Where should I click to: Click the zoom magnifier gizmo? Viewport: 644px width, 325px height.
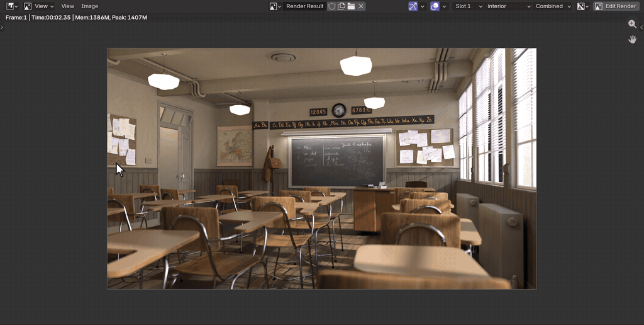(x=633, y=24)
